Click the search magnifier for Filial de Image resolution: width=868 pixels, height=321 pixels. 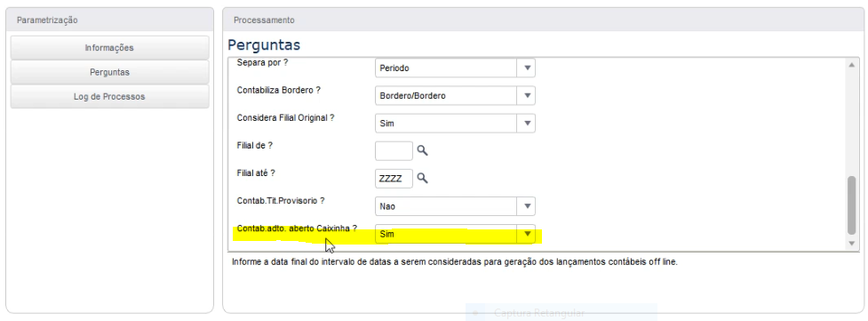point(422,150)
